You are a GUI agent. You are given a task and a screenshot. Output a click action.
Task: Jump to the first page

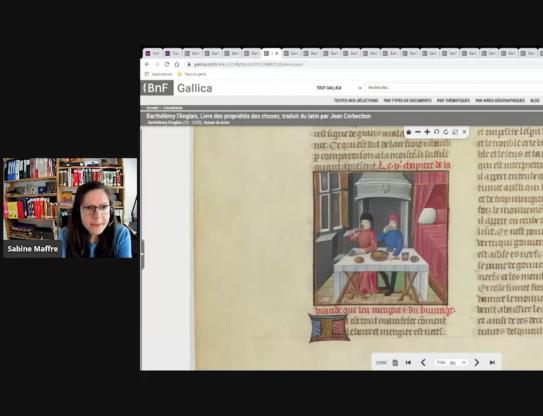408,363
